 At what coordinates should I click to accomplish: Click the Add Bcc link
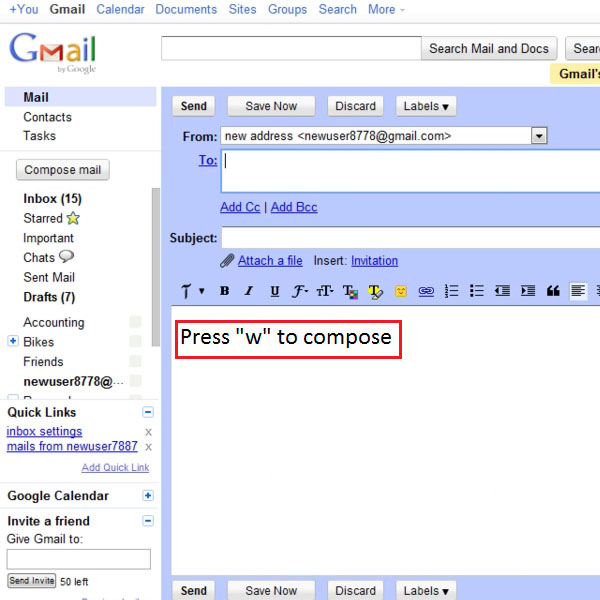(x=294, y=207)
